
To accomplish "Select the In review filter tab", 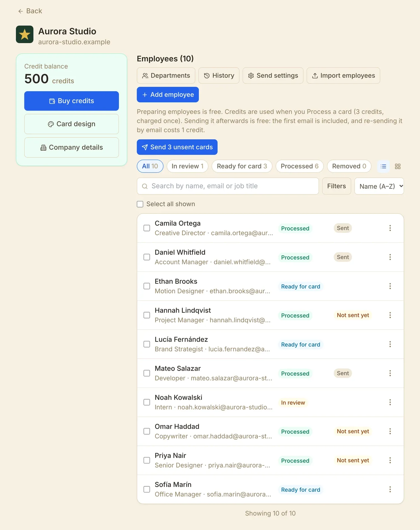I will click(188, 166).
